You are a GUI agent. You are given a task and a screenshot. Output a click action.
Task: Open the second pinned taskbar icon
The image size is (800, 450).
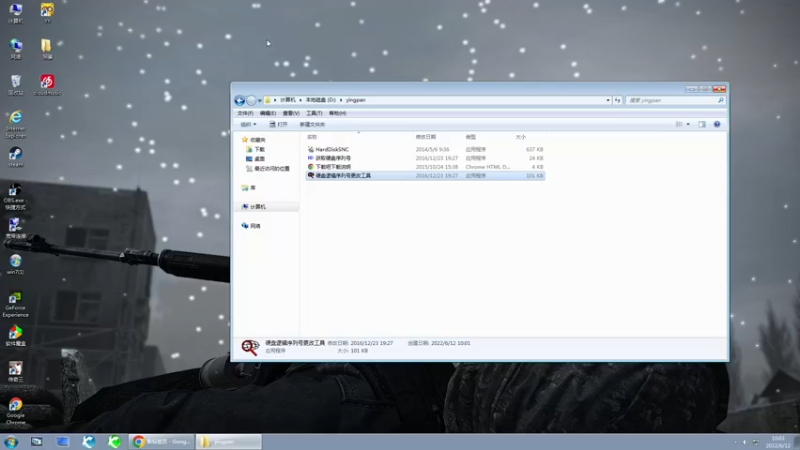(37, 442)
